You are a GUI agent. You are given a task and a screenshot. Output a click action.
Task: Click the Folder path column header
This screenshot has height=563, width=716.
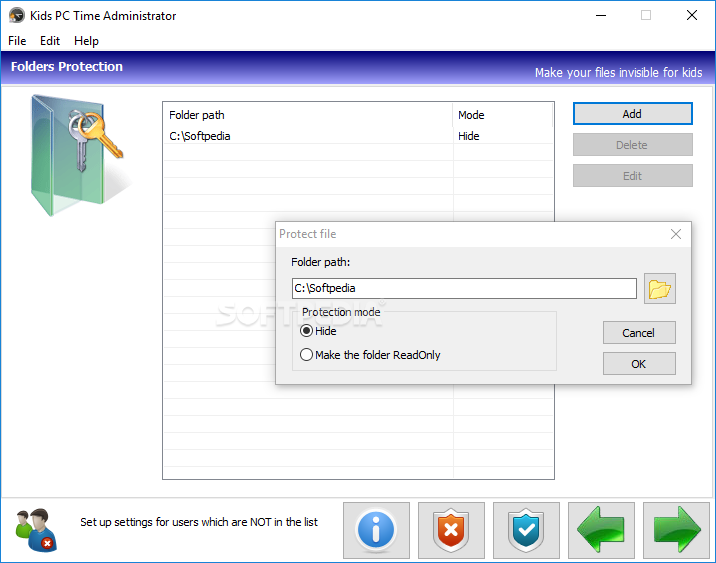[308, 115]
